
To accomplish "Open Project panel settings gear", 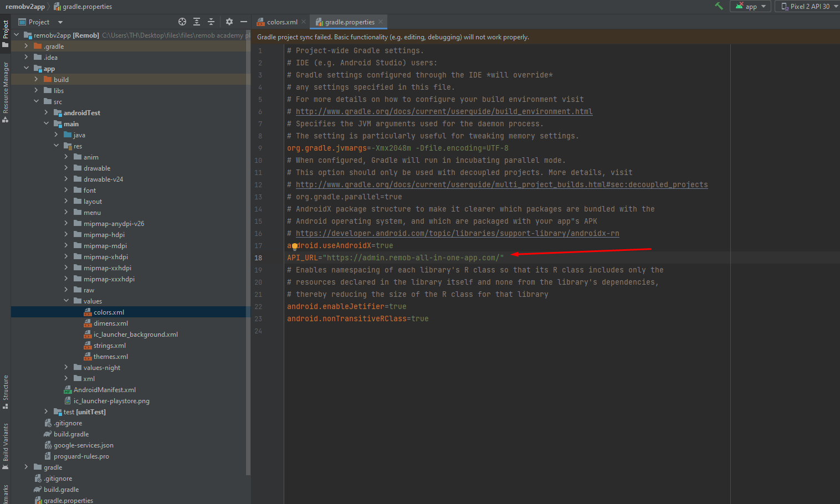I will (x=229, y=22).
